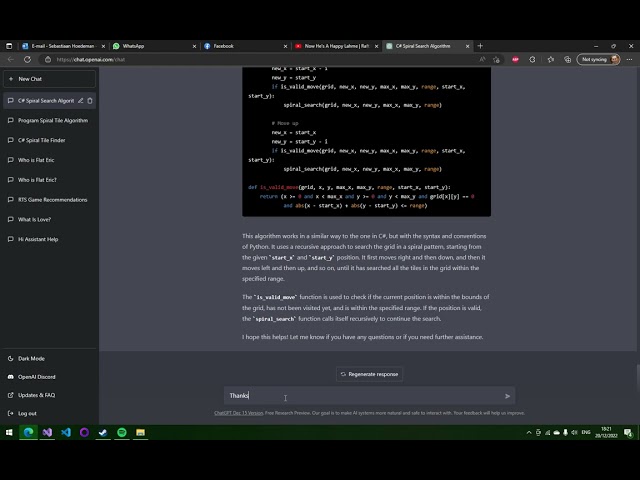The image size is (640, 480).
Task: Click the Not syncing profile button
Action: pos(598,60)
